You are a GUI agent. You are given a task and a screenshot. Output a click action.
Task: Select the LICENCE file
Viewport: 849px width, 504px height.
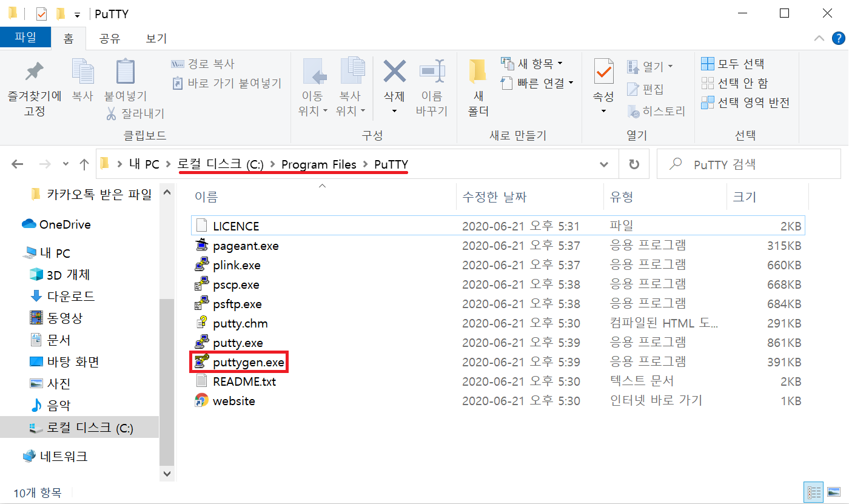[498, 226]
